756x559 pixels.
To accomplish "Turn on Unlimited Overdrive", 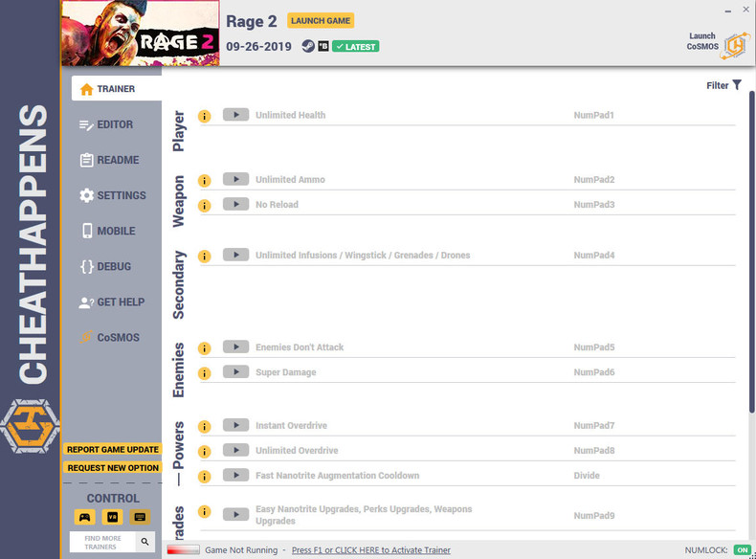I will pyautogui.click(x=235, y=451).
